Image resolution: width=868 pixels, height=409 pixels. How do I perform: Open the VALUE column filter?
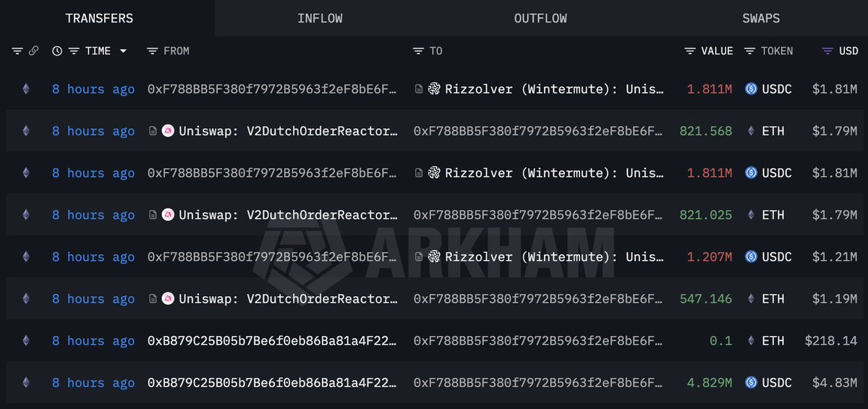pos(690,51)
